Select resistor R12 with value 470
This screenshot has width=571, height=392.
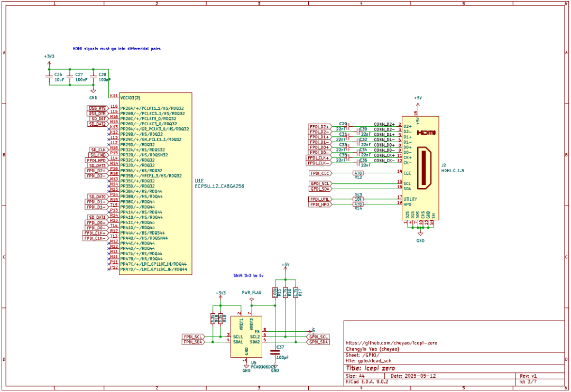(357, 172)
